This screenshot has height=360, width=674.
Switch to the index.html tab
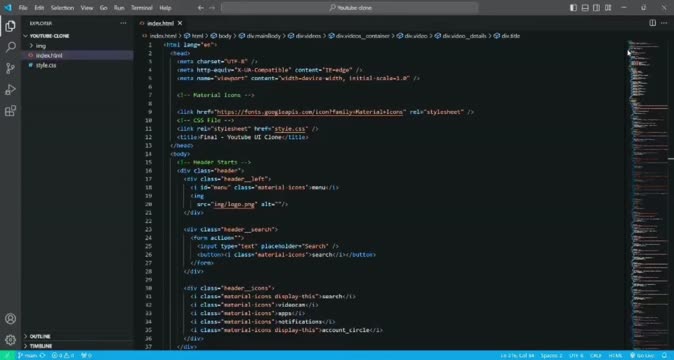coord(160,23)
